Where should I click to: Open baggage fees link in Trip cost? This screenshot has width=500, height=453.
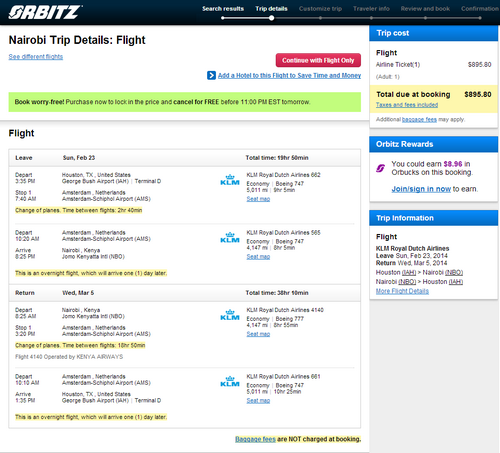419,119
